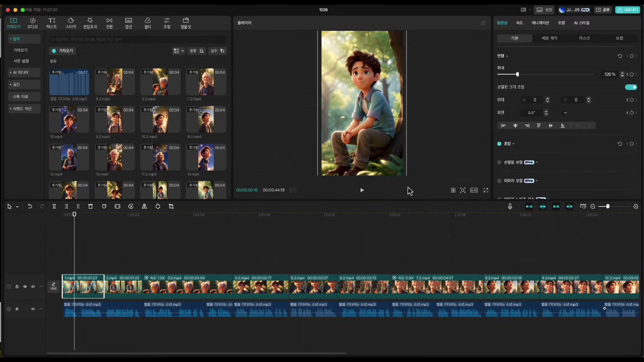Mute the audio track speaker icon

click(x=33, y=309)
